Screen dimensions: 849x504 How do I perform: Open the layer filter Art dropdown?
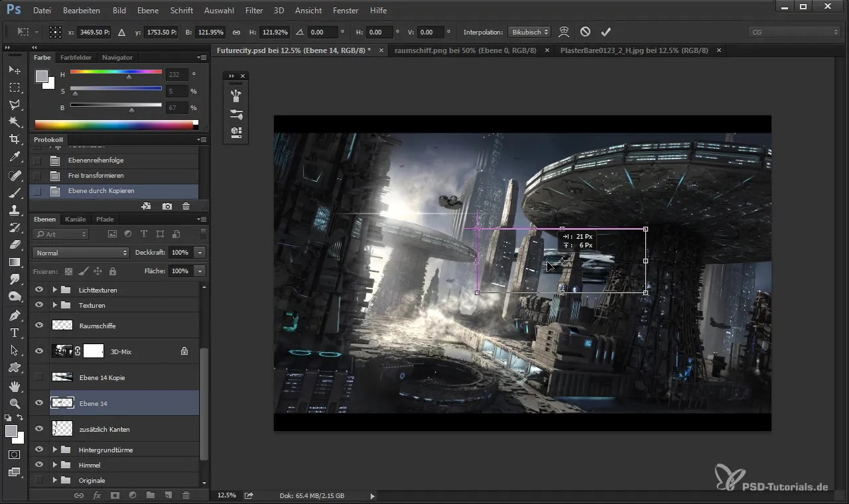[60, 234]
